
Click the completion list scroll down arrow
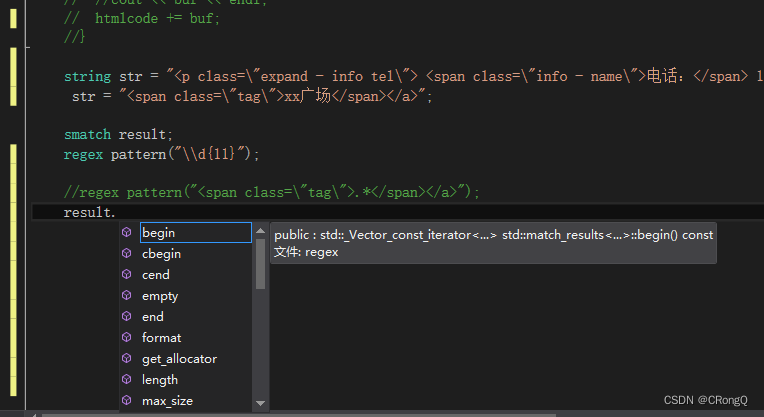coord(260,403)
